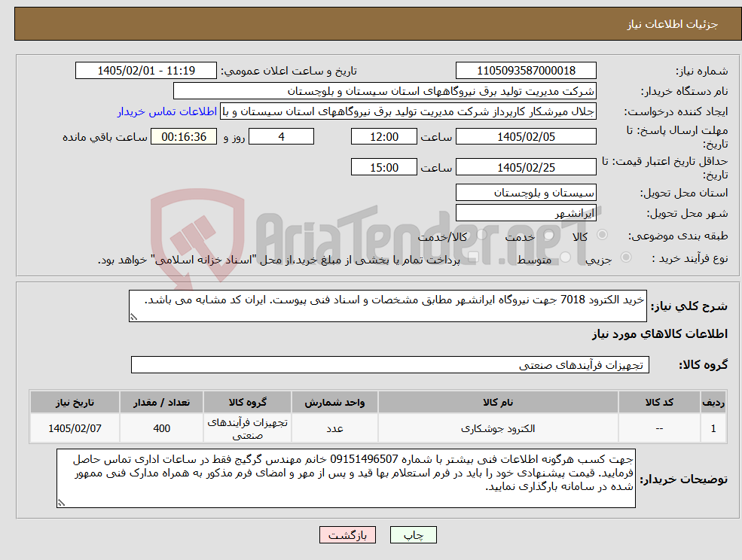
Task: Click the resize handle of description textarea
Action: (x=133, y=318)
